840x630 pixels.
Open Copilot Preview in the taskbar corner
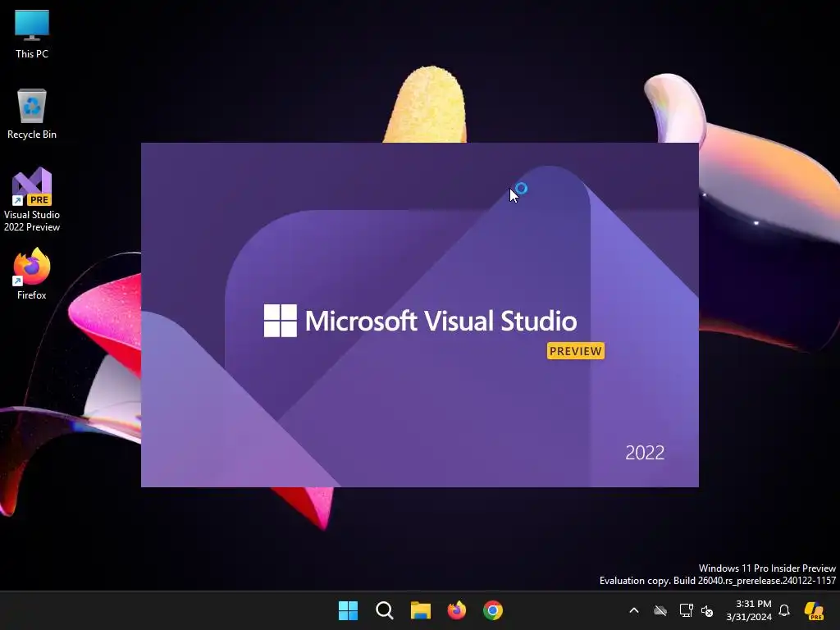tap(814, 610)
